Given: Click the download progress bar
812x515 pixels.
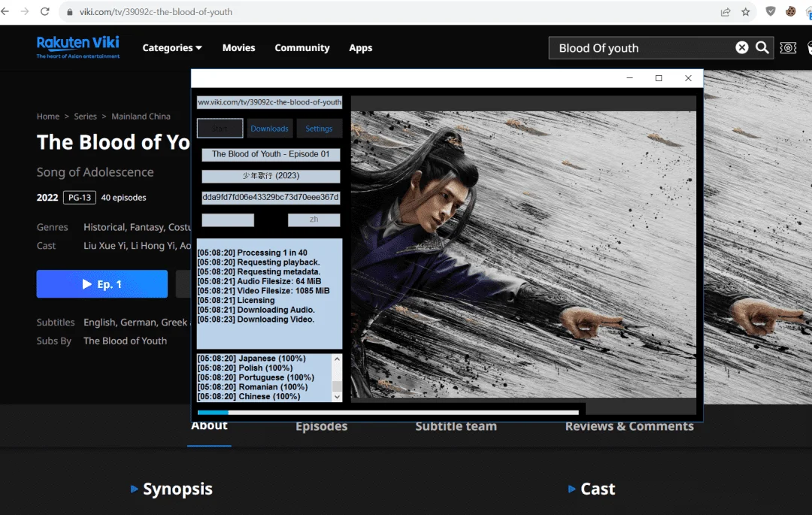Looking at the screenshot, I should tap(388, 413).
